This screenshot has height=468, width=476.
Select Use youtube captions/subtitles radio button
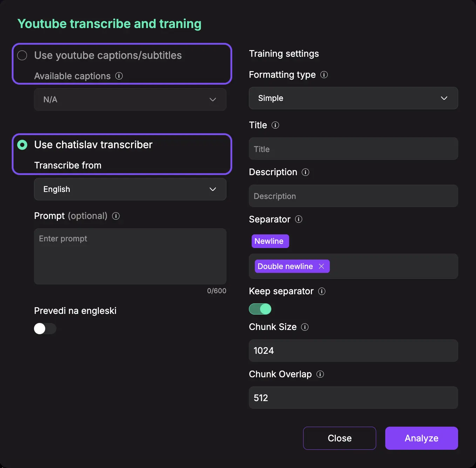22,55
